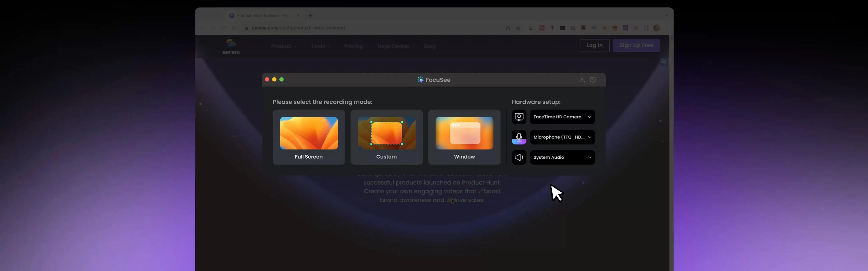The width and height of the screenshot is (868, 271).
Task: Maximize FocuSee window with green button
Action: coord(282,79)
